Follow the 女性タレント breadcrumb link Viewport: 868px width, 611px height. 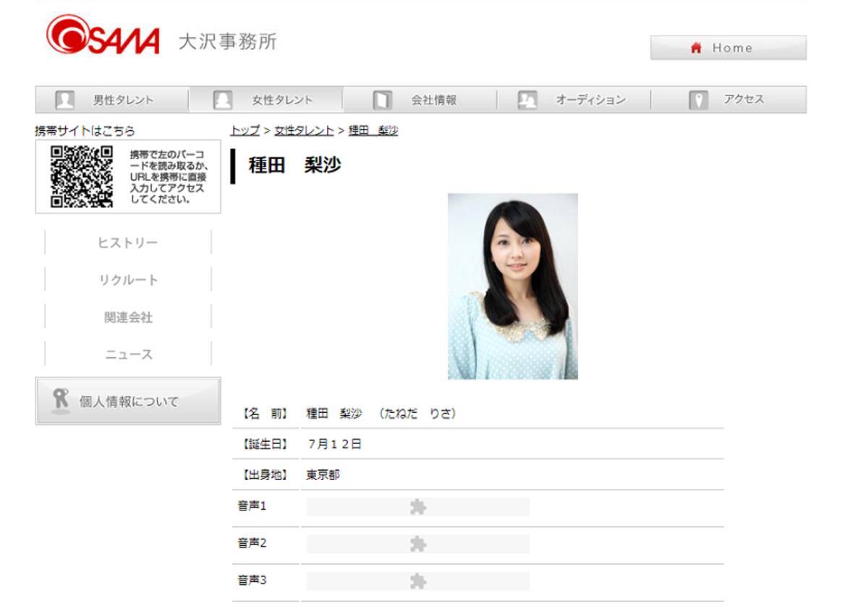pyautogui.click(x=304, y=131)
